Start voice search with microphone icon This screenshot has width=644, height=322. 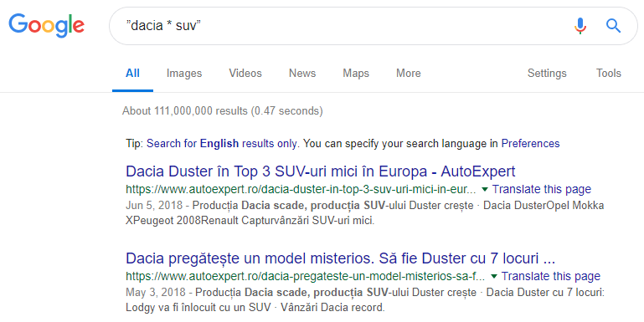tap(580, 26)
